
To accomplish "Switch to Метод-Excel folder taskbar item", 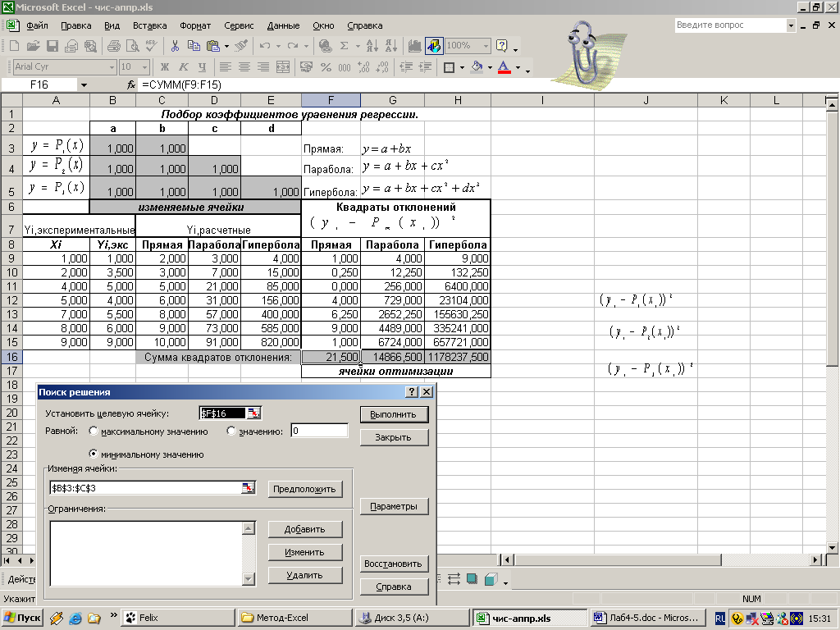I will click(x=294, y=618).
